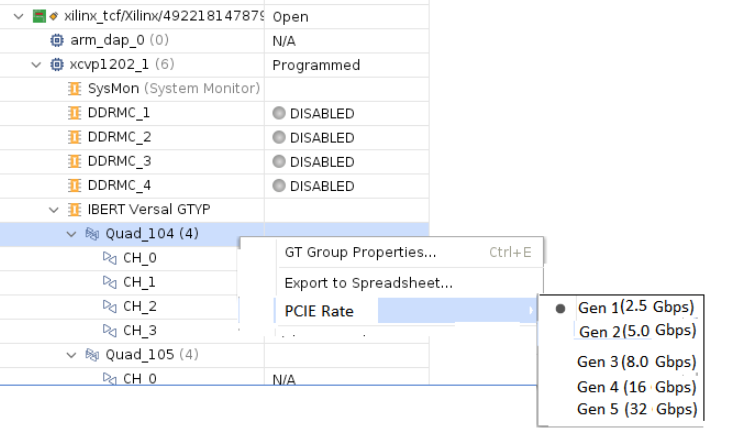Select the CH_3 channel row
The image size is (743, 445).
click(139, 331)
